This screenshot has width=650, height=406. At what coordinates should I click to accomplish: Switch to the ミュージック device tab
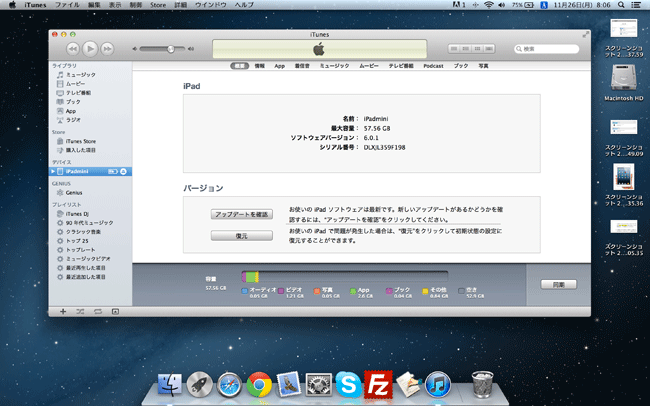(335, 66)
